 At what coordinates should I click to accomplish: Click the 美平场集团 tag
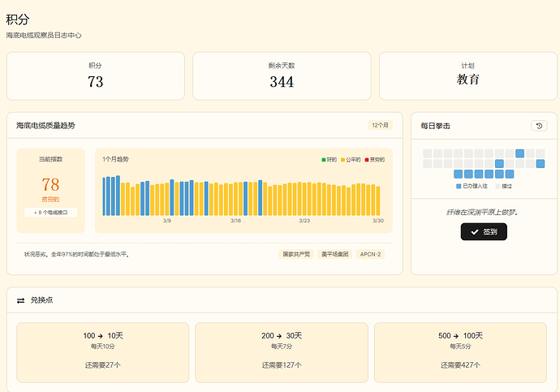[x=334, y=254]
